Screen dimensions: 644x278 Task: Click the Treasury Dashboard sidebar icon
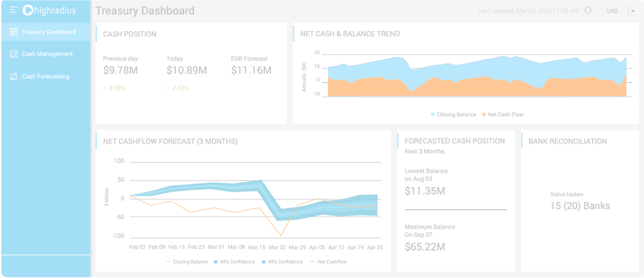14,32
